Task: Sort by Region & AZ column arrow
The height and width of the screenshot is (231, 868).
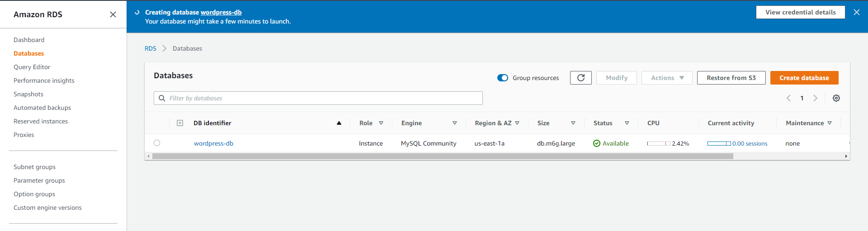Action: pyautogui.click(x=517, y=123)
